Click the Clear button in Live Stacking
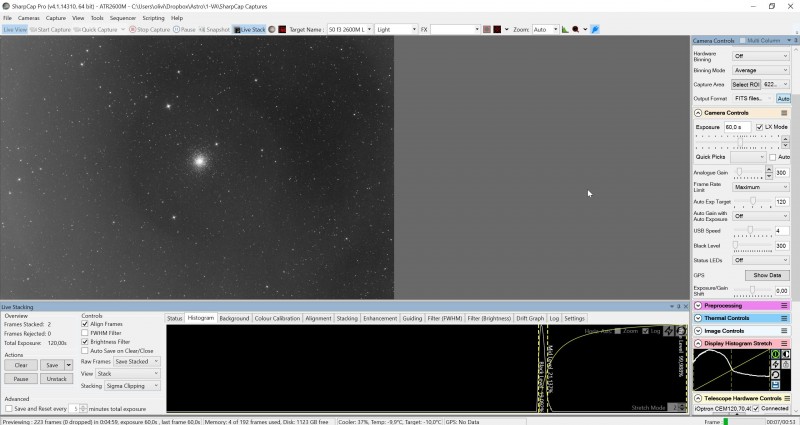 coord(21,365)
